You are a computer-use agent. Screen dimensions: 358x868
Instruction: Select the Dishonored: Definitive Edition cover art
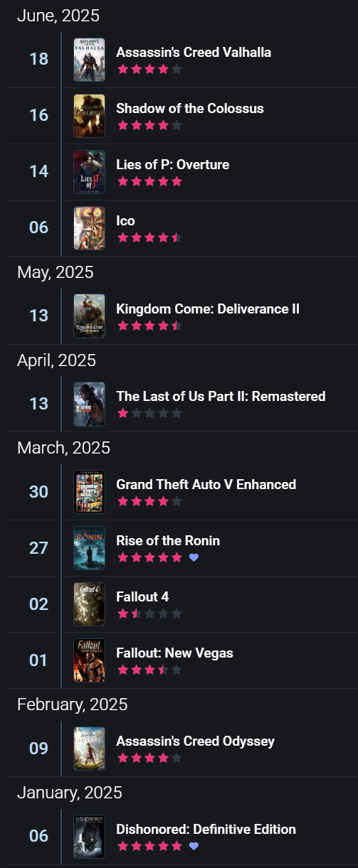(x=89, y=837)
